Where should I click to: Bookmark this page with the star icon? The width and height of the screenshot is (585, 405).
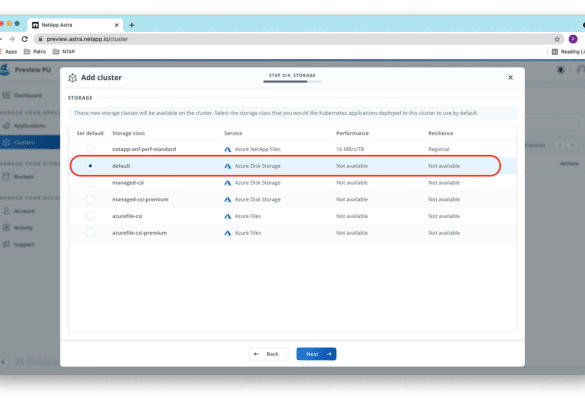(x=557, y=39)
